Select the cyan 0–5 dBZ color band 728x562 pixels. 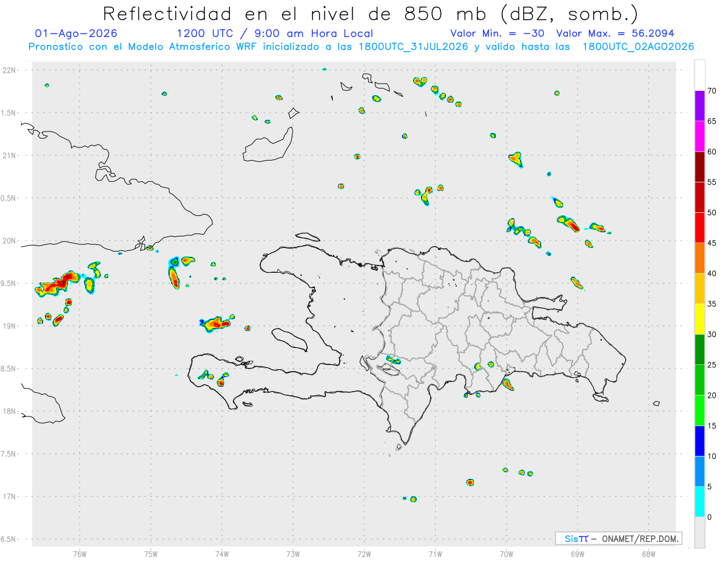699,502
